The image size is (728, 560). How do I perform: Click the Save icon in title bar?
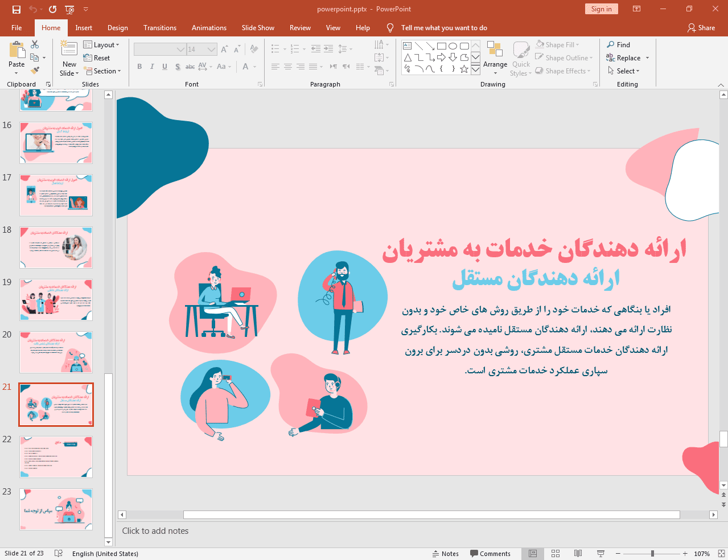tap(17, 9)
